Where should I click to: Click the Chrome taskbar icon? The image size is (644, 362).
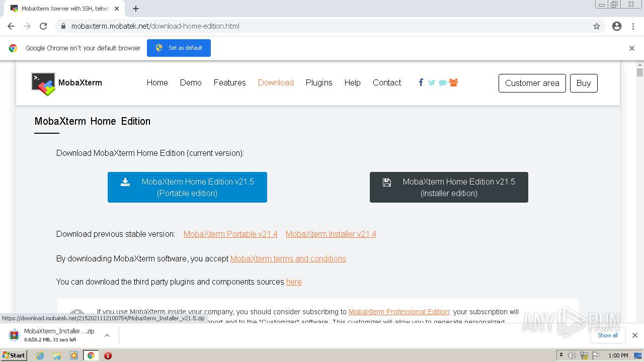point(91,355)
